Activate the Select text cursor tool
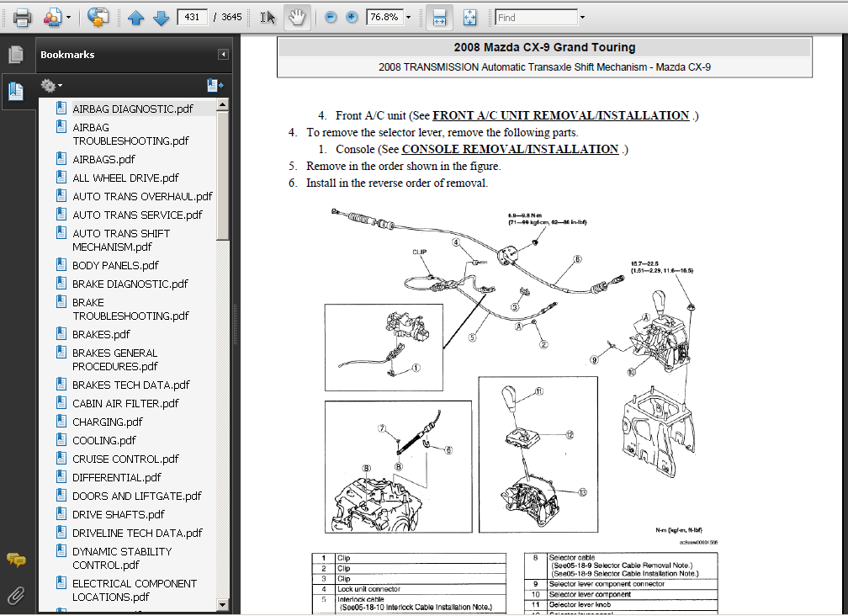The image size is (848, 616). click(268, 18)
